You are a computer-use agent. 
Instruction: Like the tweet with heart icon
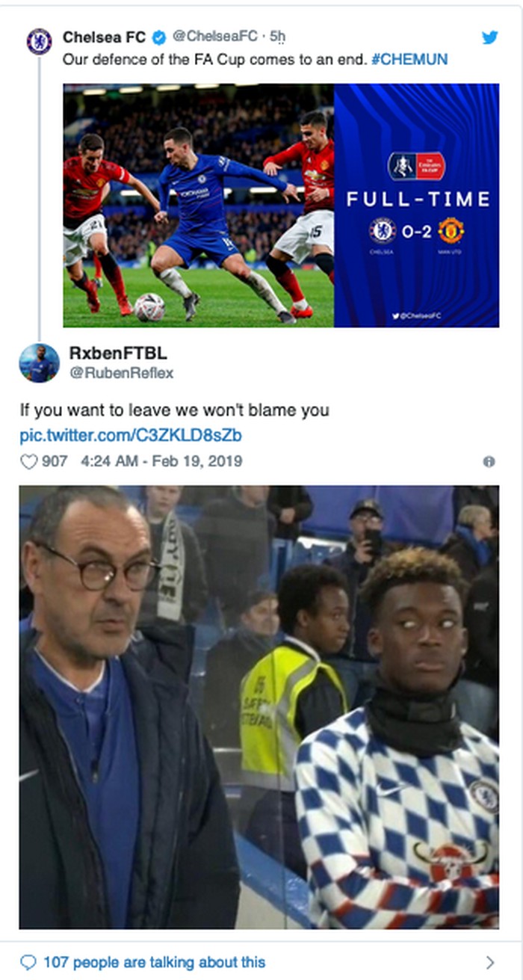pyautogui.click(x=28, y=462)
